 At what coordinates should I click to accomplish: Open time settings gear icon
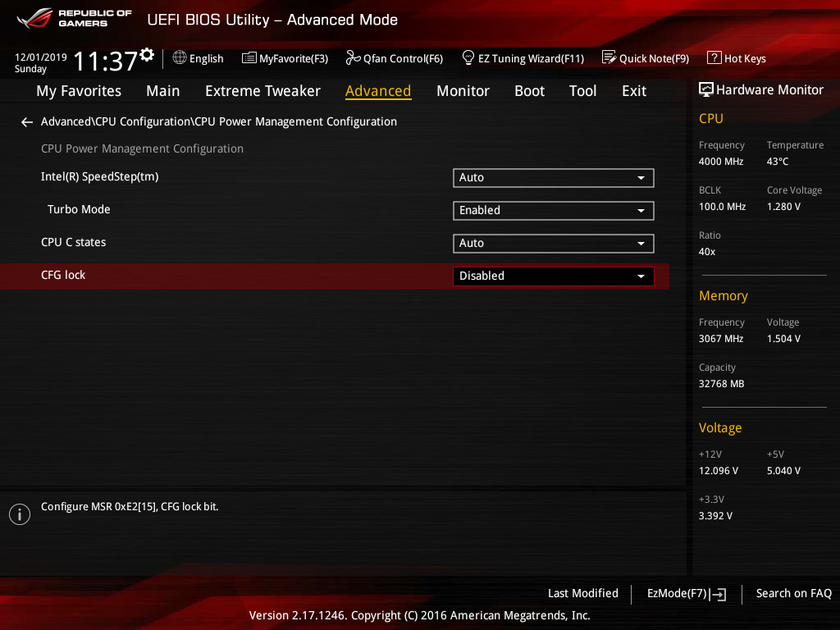pos(147,55)
